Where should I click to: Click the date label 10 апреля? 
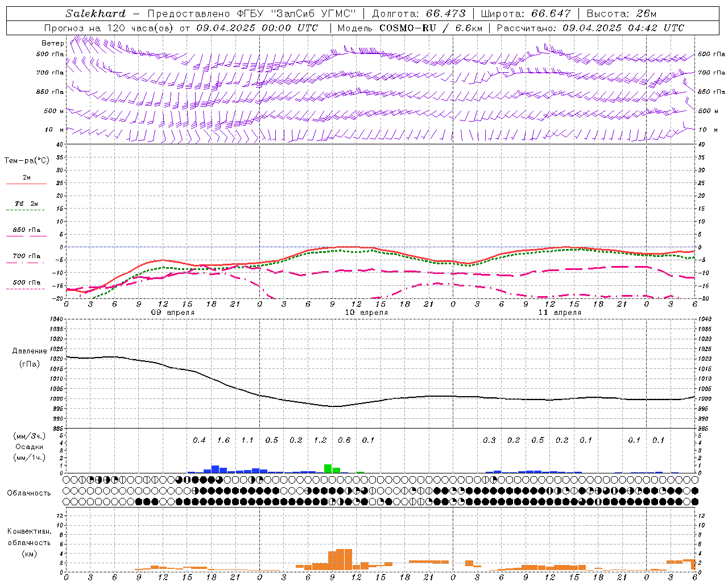[x=366, y=313]
